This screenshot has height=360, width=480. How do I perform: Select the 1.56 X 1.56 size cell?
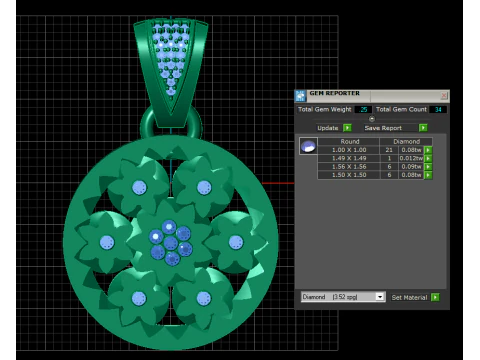pos(349,167)
